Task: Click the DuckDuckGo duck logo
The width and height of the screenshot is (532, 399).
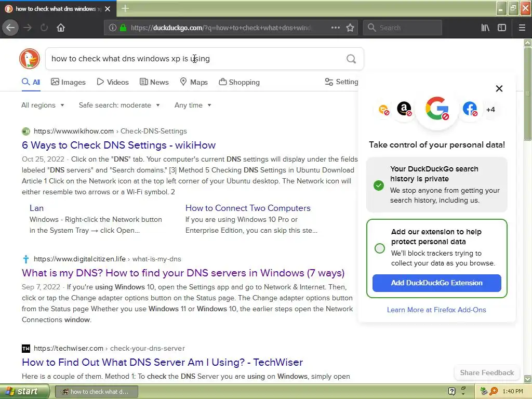Action: pos(30,59)
